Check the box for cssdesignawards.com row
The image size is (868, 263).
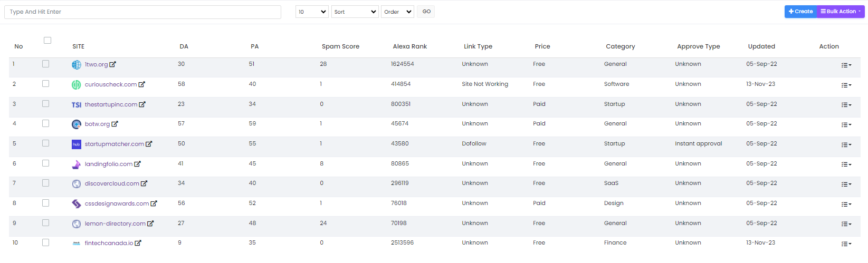(45, 203)
